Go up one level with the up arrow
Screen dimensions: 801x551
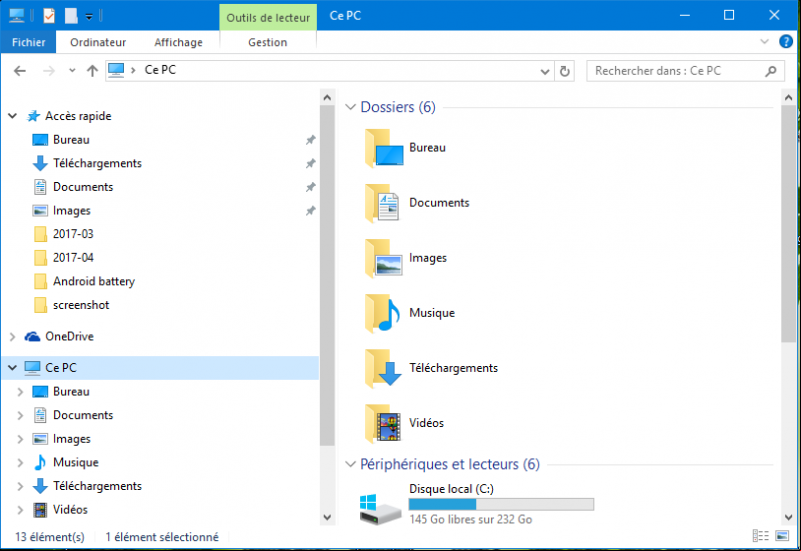(x=92, y=71)
